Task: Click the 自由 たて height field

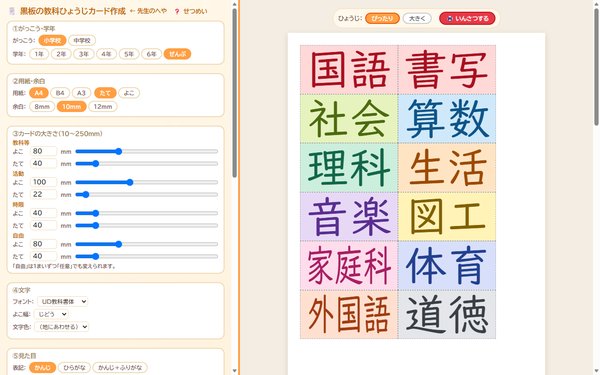Action: tap(43, 256)
